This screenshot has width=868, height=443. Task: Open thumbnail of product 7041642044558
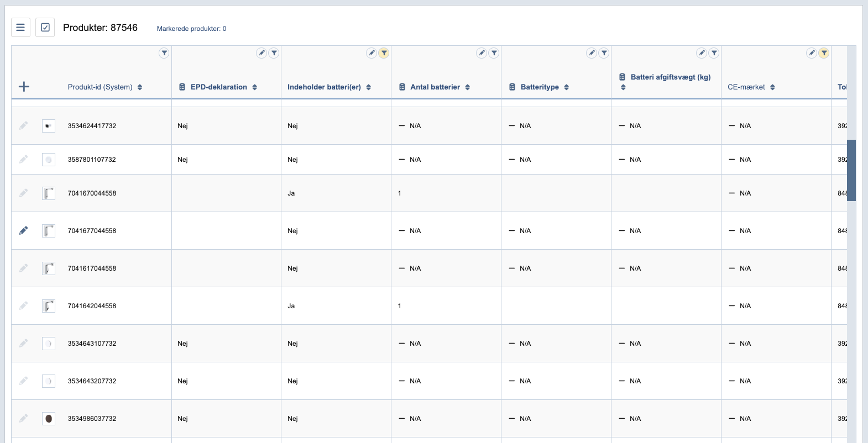click(x=49, y=306)
